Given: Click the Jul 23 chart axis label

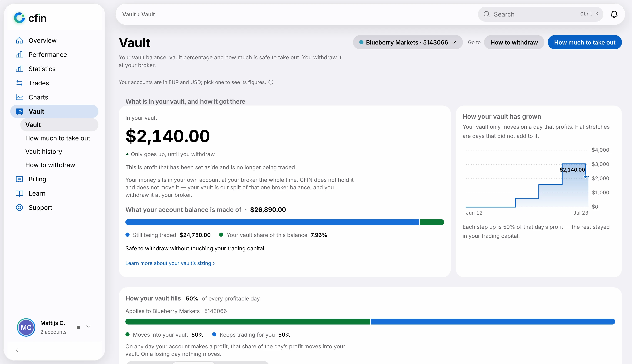Looking at the screenshot, I should coord(581,213).
